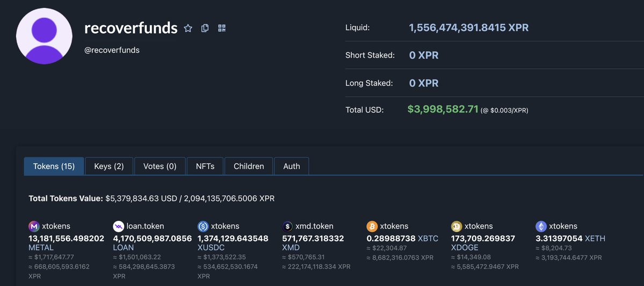
Task: Open the XUSDC token link
Action: tap(211, 248)
